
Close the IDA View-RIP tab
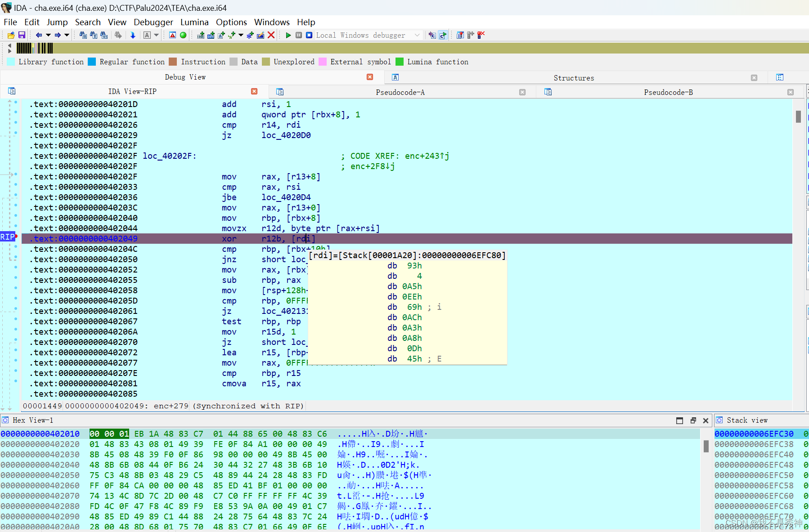coord(254,91)
